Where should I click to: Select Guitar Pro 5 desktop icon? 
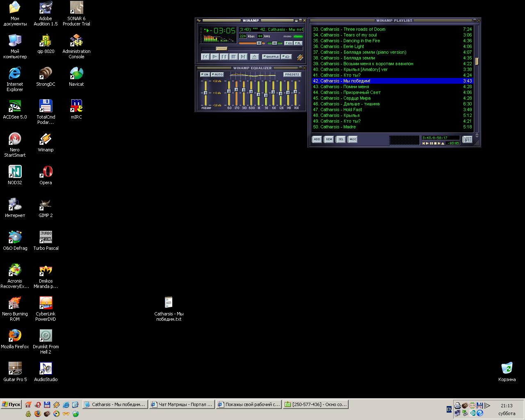tap(15, 372)
